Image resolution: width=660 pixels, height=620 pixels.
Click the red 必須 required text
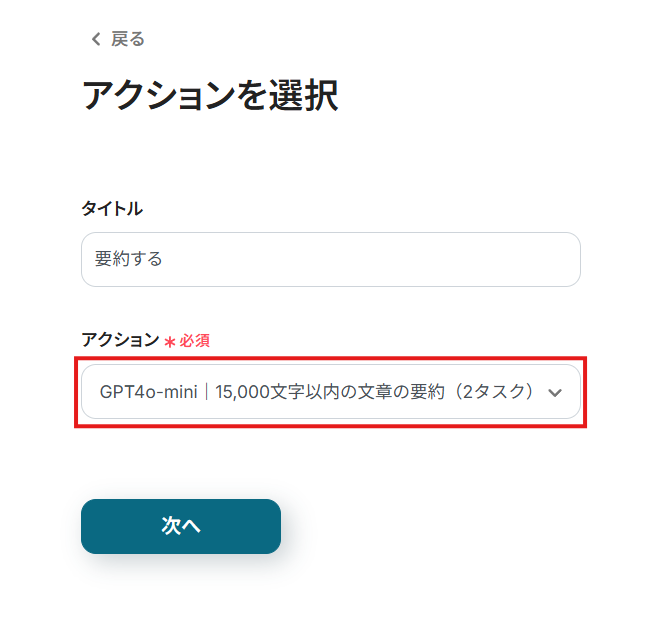[194, 341]
